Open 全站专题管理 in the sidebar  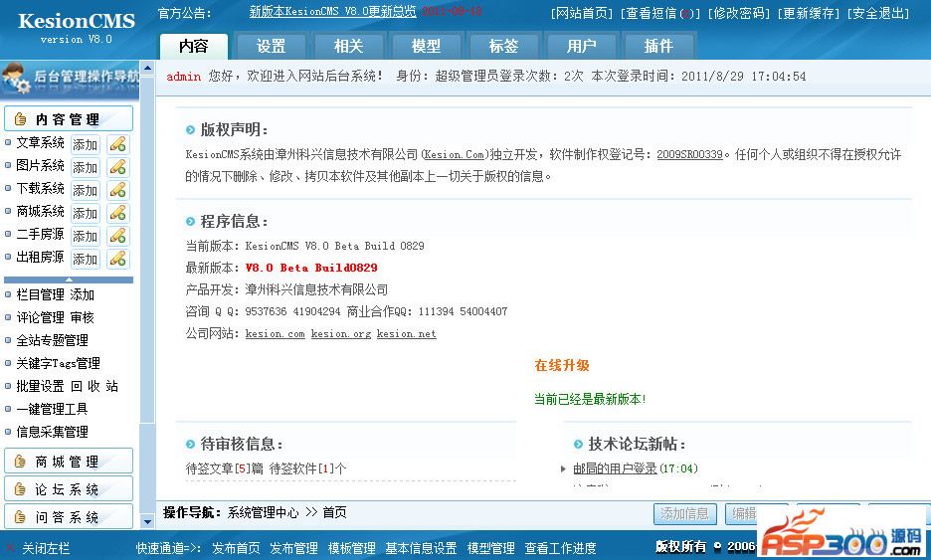click(x=53, y=340)
